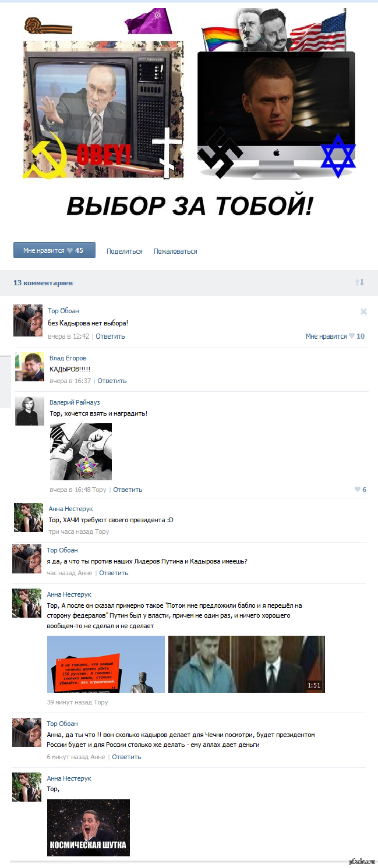Reply to Влад Егоров's comment via "Ответить"
This screenshot has height=868, width=378.
pos(112,381)
